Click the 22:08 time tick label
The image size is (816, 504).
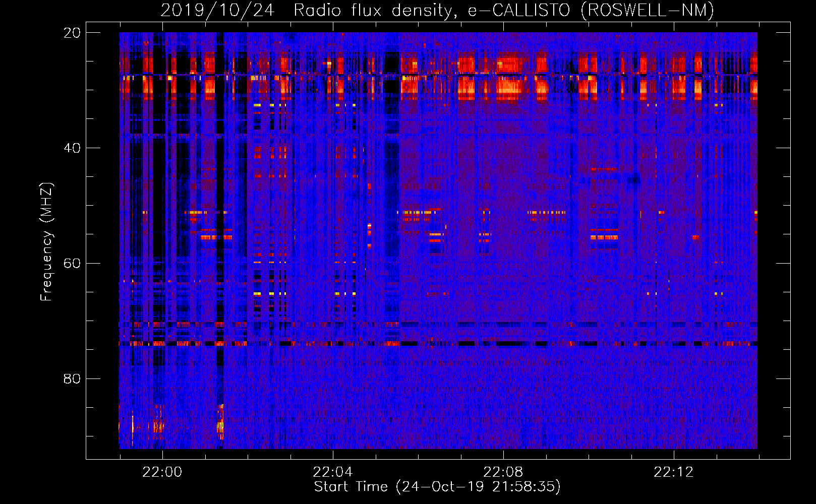pos(503,472)
